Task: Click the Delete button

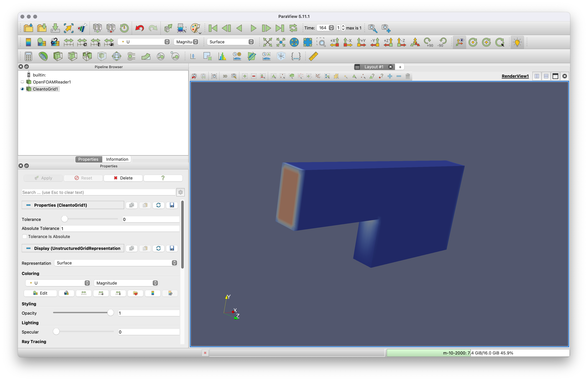Action: click(x=123, y=178)
